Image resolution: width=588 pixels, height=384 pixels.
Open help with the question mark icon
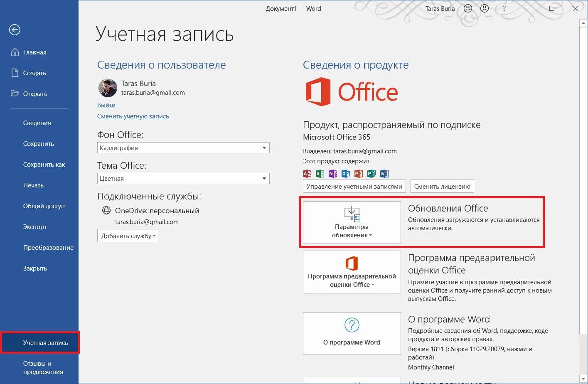point(504,8)
